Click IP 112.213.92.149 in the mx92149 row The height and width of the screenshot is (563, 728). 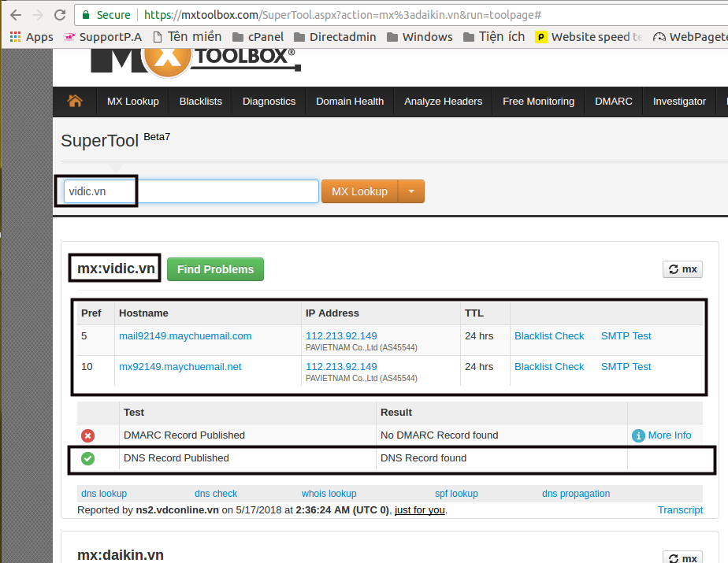tap(341, 367)
